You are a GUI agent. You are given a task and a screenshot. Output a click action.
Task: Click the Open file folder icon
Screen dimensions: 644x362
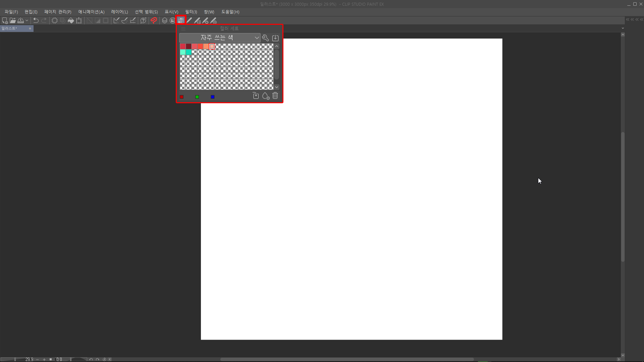pos(13,20)
